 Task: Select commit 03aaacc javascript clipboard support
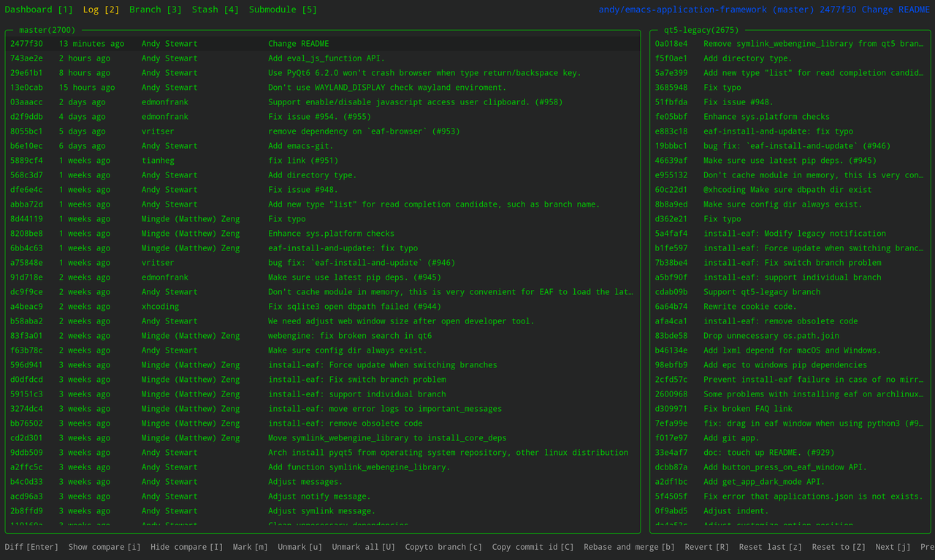point(323,102)
